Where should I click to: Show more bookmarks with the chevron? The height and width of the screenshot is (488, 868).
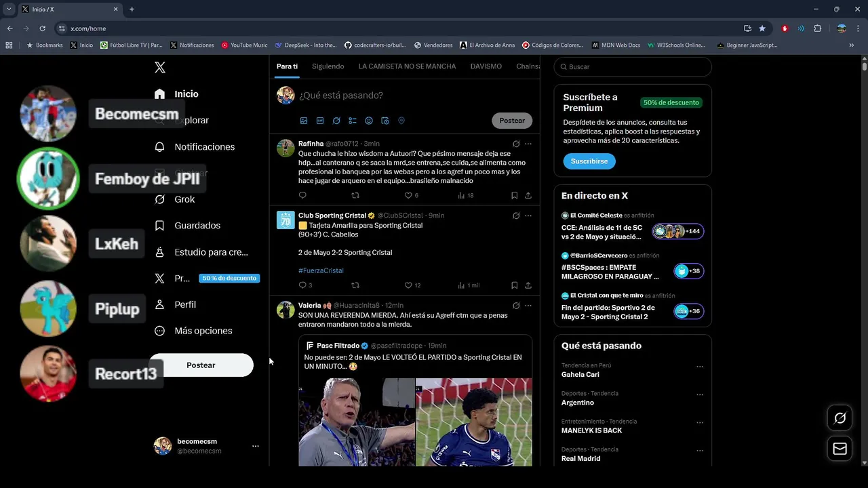(x=852, y=45)
